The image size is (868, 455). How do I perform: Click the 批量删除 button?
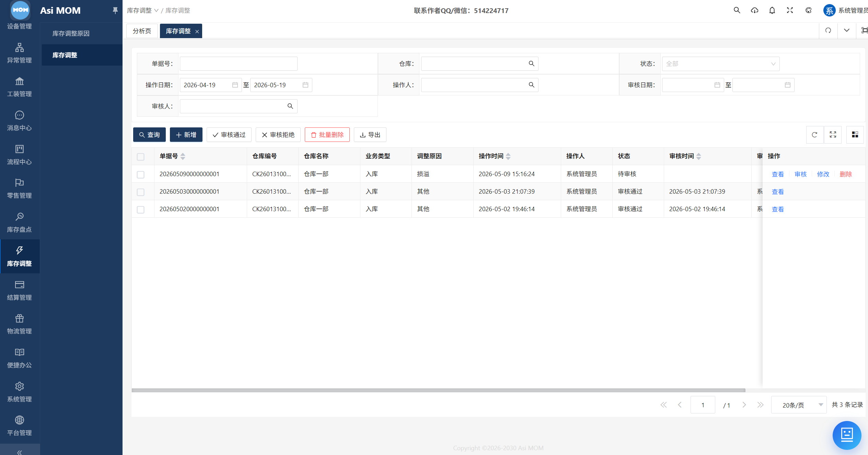pos(327,135)
